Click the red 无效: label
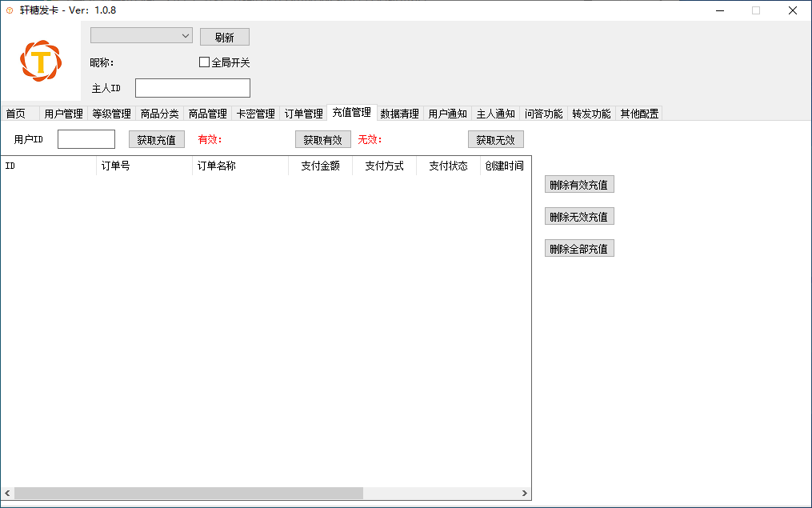Viewport: 812px width, 508px height. click(x=370, y=139)
